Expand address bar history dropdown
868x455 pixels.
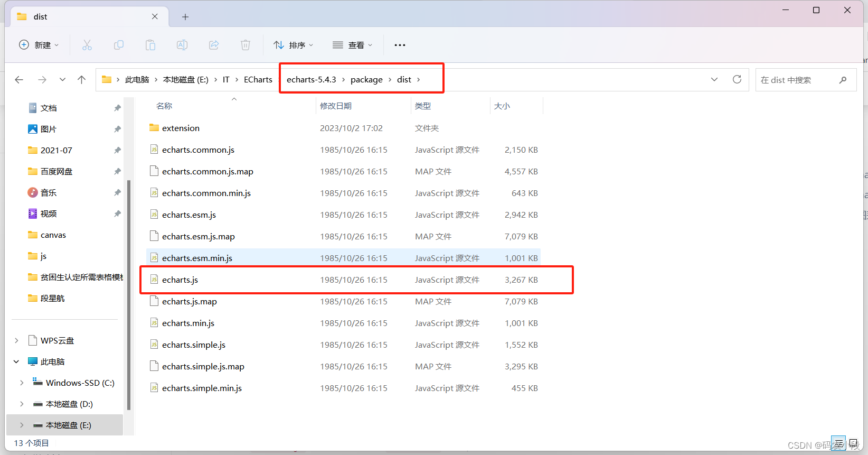click(x=714, y=79)
